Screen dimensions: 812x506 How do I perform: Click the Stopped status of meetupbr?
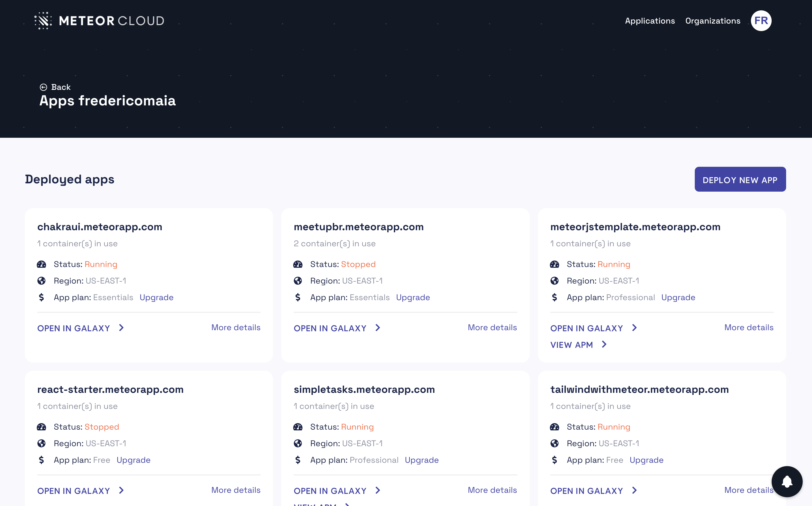358,264
